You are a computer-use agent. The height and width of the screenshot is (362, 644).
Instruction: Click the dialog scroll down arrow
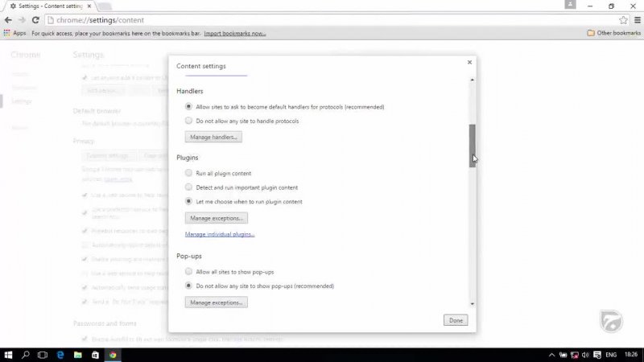473,304
